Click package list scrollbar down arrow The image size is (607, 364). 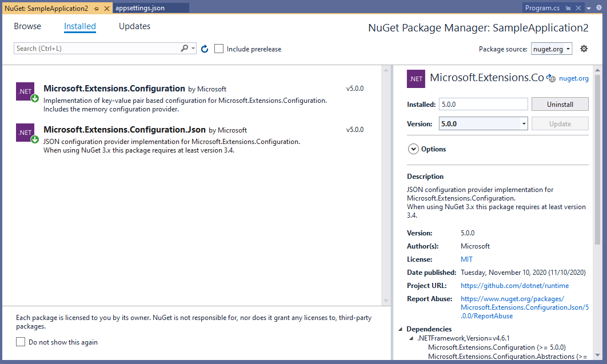point(386,301)
